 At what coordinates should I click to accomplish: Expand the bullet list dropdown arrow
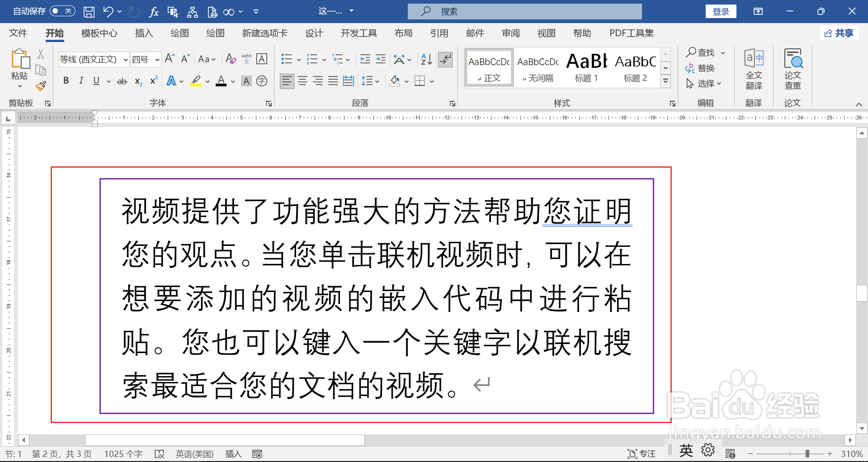click(299, 59)
